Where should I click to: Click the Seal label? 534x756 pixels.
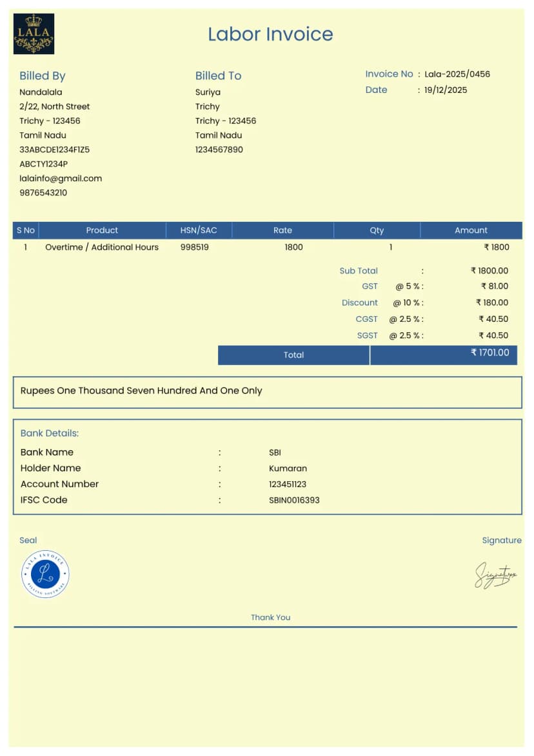pyautogui.click(x=28, y=541)
